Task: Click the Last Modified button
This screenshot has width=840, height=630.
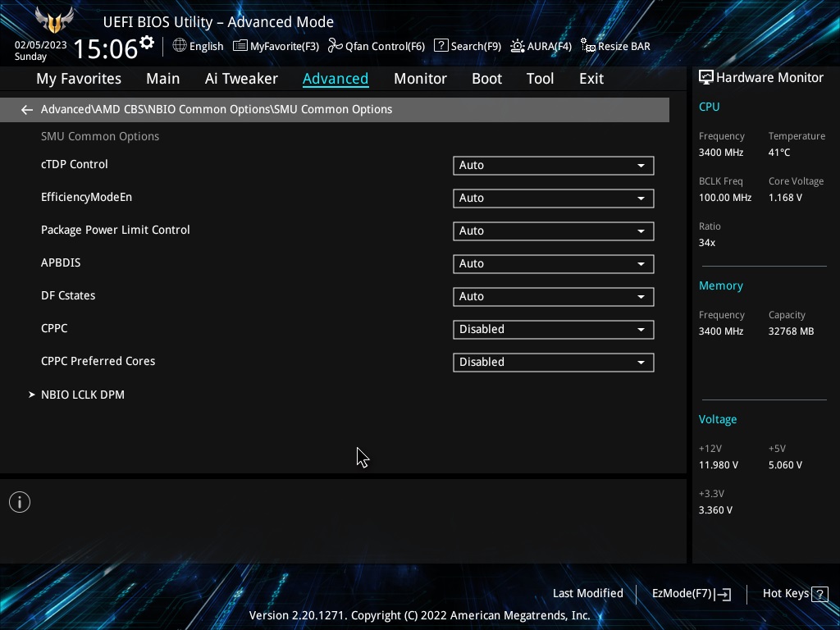Action: [587, 594]
